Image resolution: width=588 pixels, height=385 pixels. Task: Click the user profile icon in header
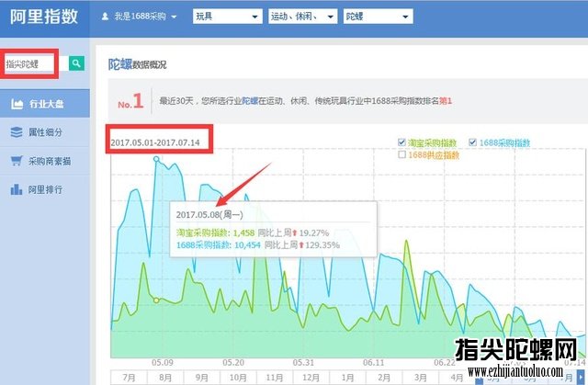pyautogui.click(x=105, y=17)
